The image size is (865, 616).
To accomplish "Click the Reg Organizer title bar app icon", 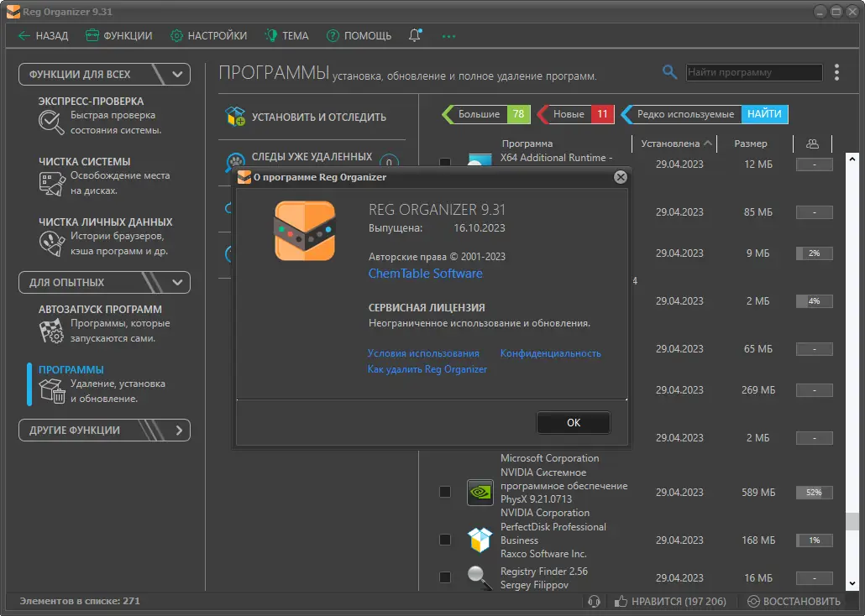I will pyautogui.click(x=13, y=12).
